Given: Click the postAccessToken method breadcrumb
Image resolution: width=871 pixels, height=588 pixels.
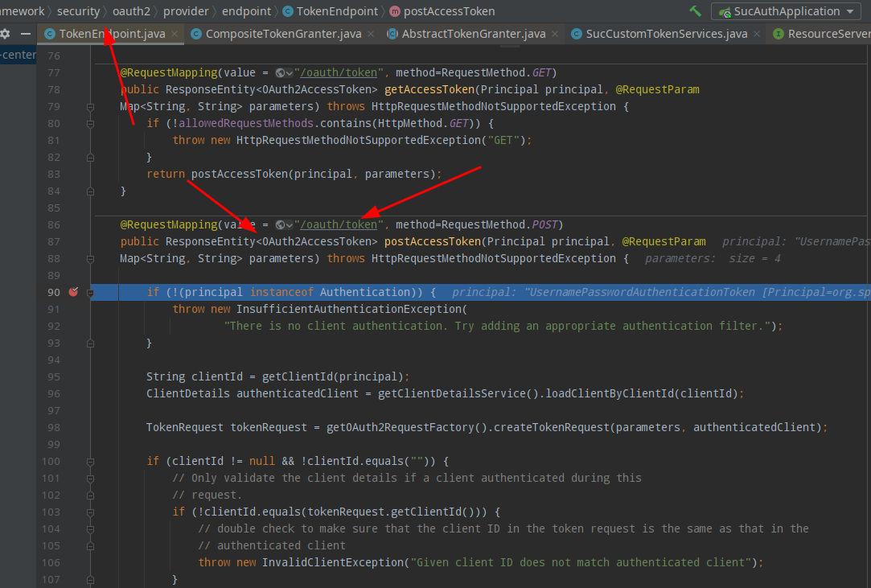Looking at the screenshot, I should (442, 11).
